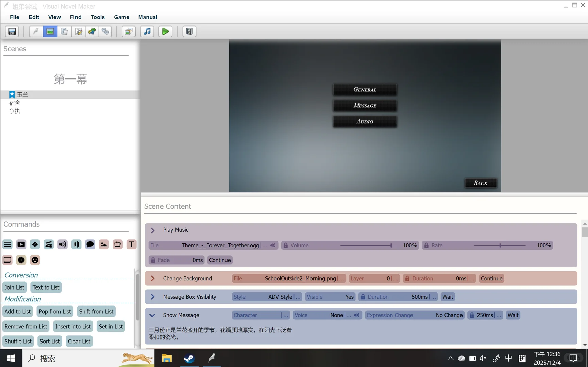Click the Back button in preview

tap(481, 183)
